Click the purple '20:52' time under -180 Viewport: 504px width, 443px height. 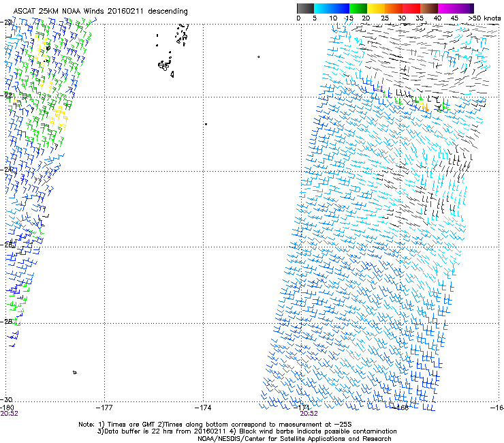(x=10, y=414)
